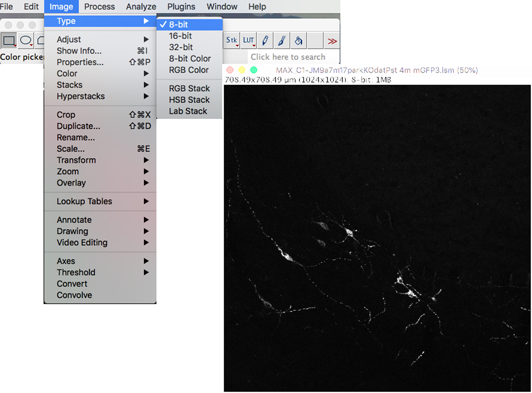Maximize the MAX_C1 image window

[x=254, y=70]
